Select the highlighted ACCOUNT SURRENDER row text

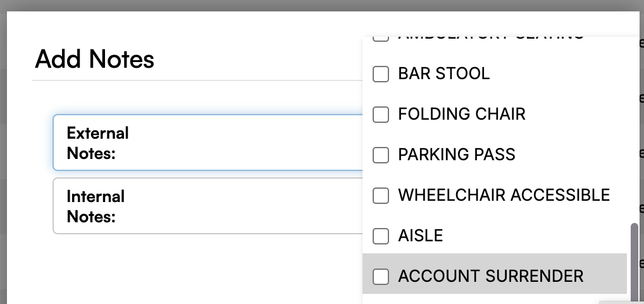(491, 276)
